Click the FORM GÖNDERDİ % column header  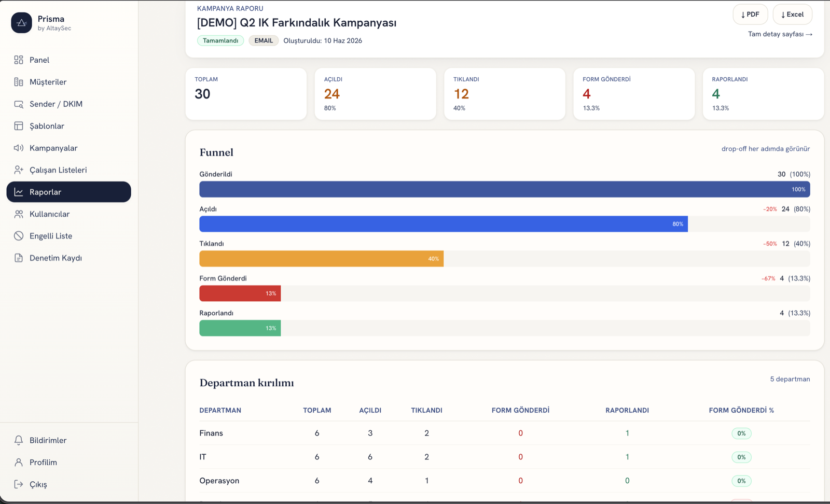741,410
